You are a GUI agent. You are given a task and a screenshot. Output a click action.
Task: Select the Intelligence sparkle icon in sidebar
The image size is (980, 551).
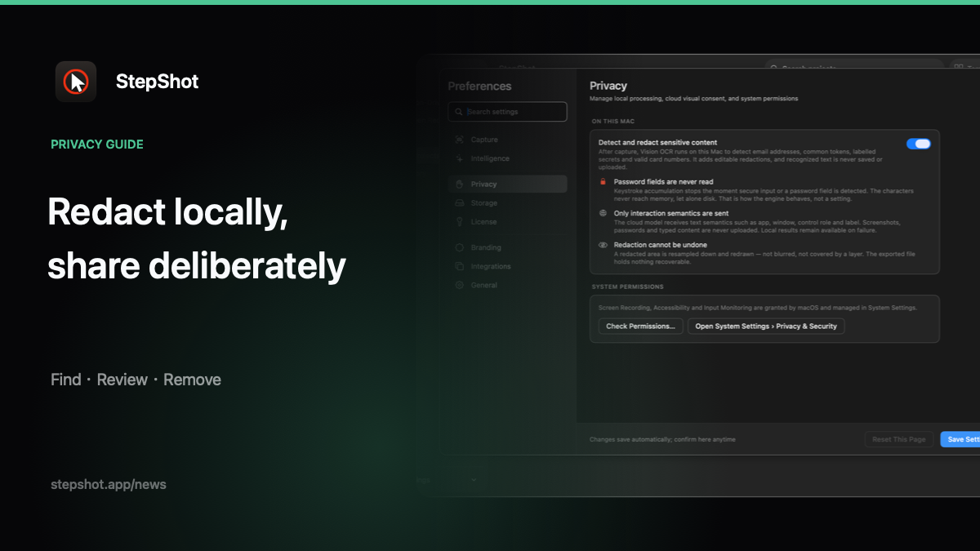pyautogui.click(x=460, y=158)
